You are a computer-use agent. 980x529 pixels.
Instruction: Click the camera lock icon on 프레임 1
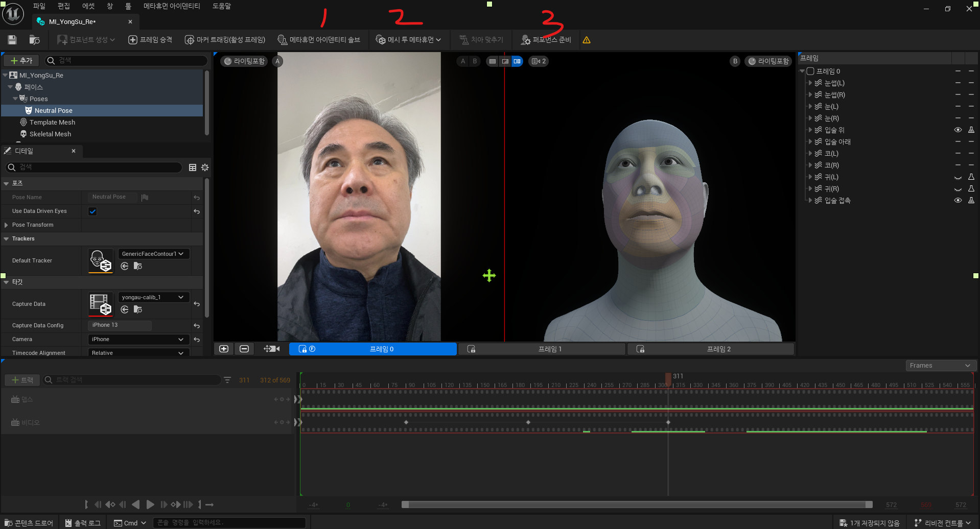[471, 349]
